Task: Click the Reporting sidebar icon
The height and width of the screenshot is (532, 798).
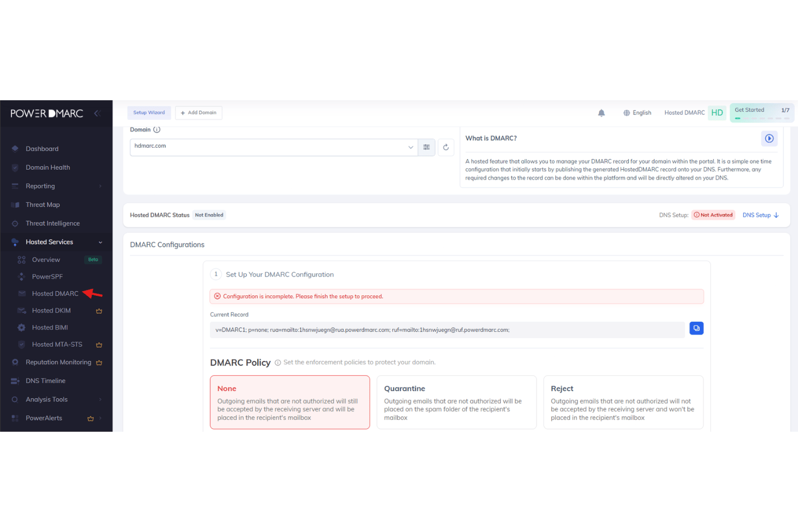Action: [x=15, y=186]
